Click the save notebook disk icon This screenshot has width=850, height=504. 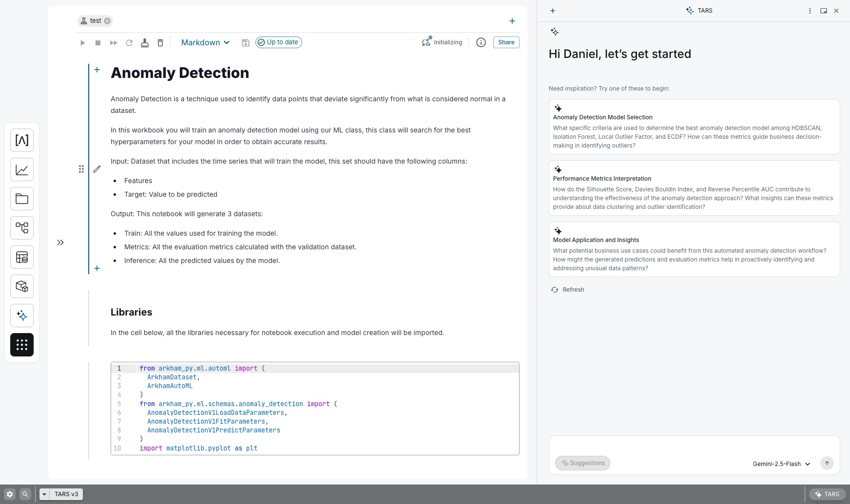coord(246,43)
